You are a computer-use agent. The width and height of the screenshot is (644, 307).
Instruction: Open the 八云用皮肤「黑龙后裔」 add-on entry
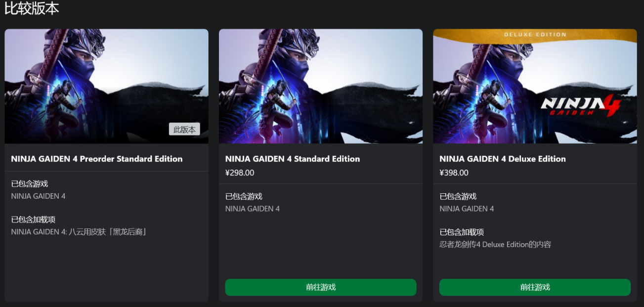click(79, 232)
